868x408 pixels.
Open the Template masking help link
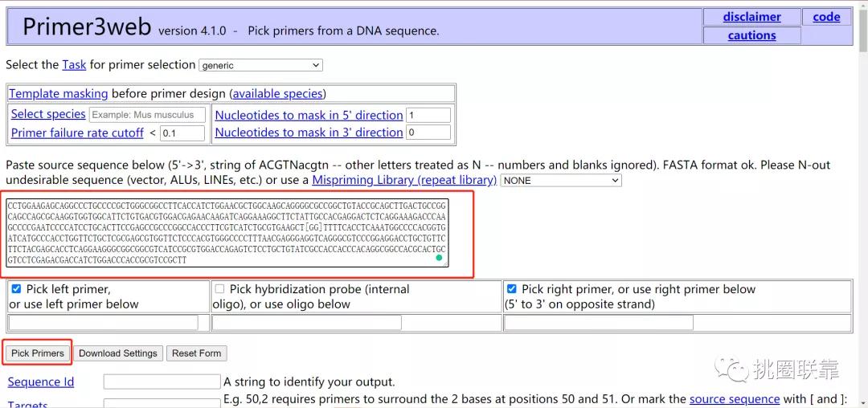[59, 94]
